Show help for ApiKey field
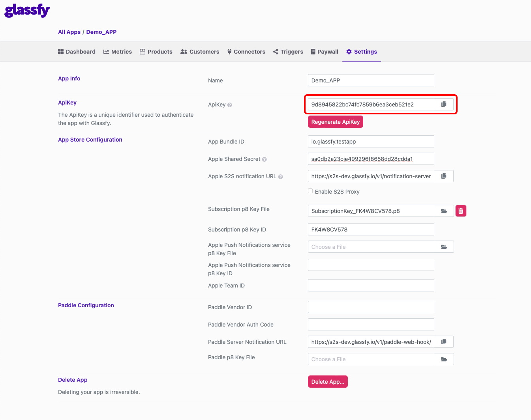531x420 pixels. [230, 105]
